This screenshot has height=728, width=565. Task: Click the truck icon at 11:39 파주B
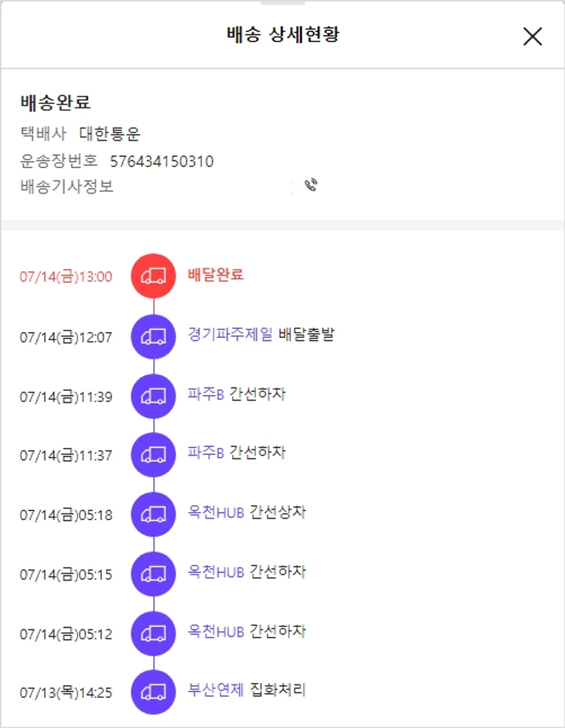tap(154, 395)
